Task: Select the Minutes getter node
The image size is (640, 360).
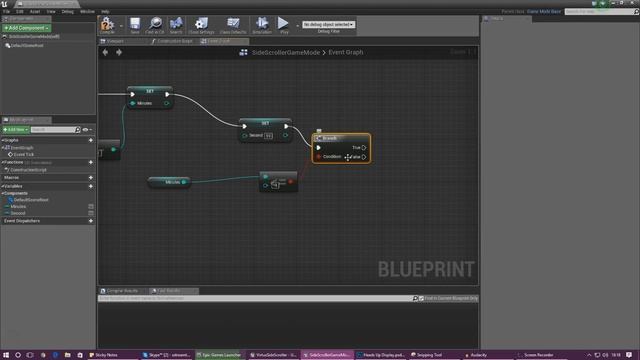Action: (x=169, y=182)
